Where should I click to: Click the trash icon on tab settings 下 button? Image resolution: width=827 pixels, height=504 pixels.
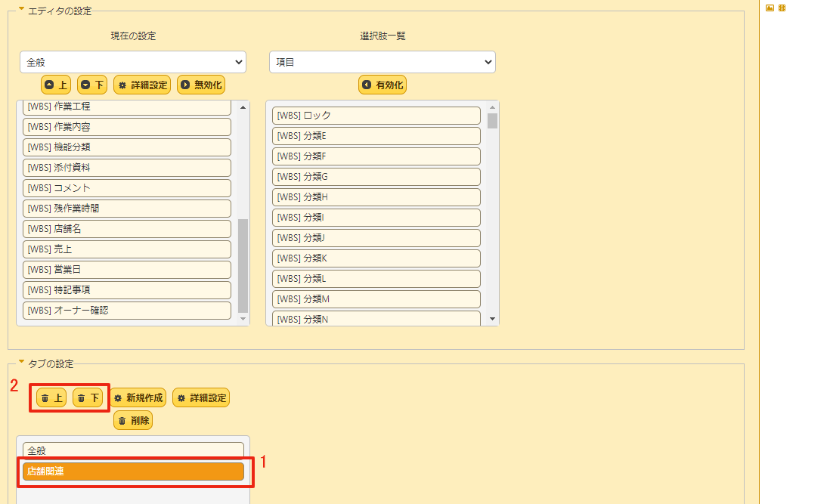(x=80, y=397)
